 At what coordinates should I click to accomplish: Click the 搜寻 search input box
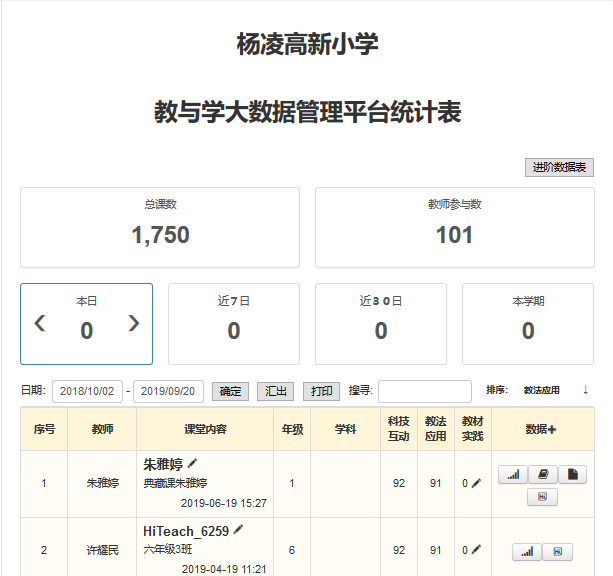click(424, 391)
